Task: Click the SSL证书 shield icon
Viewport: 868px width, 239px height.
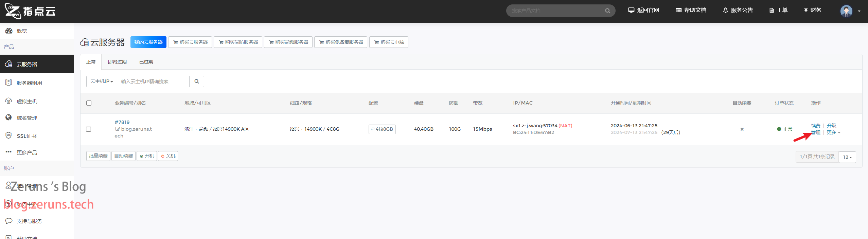Action: (x=9, y=135)
